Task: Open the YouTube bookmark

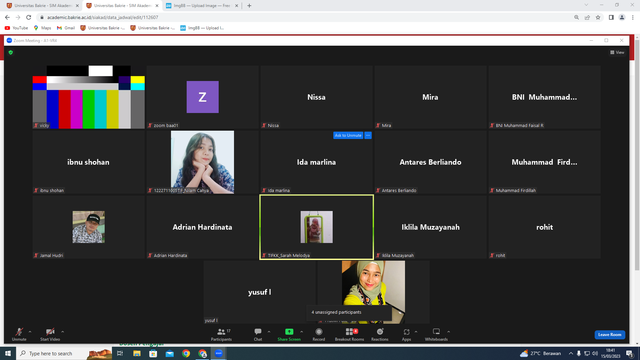Action: 16,28
